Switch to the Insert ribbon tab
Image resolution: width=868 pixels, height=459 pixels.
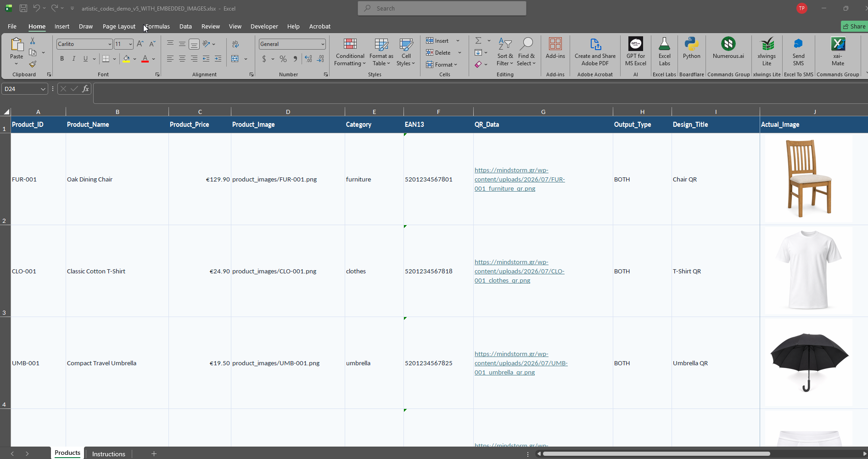[x=62, y=26]
